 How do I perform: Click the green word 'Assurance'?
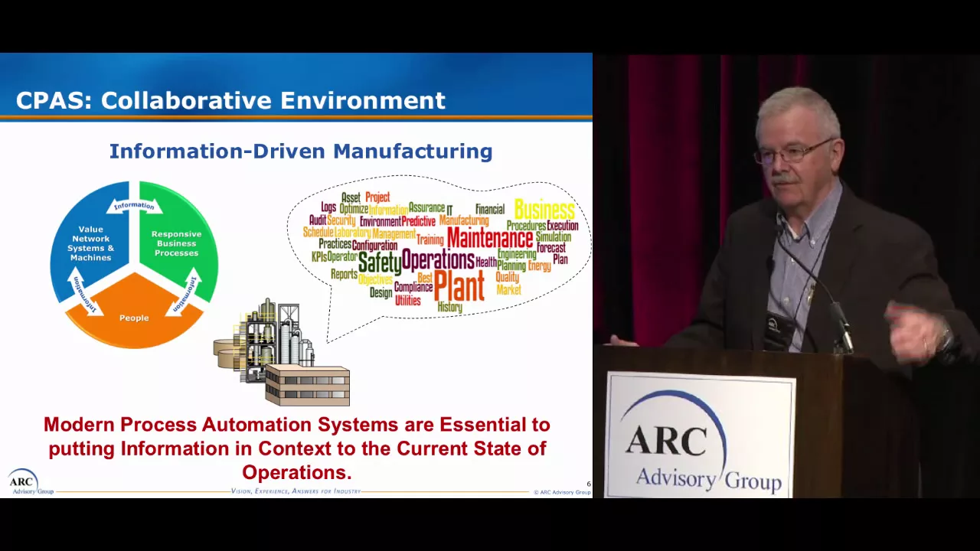click(x=426, y=207)
